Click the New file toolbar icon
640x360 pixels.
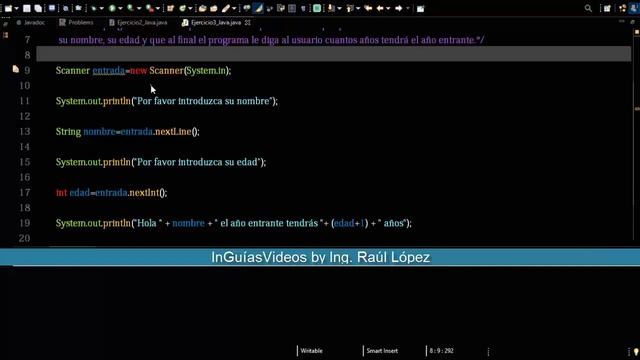point(8,8)
